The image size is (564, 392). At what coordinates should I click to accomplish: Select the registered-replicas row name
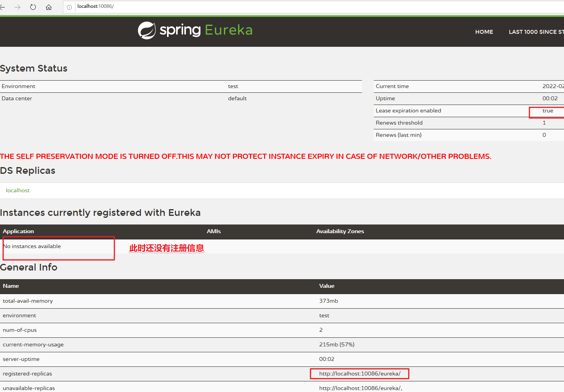coord(28,374)
